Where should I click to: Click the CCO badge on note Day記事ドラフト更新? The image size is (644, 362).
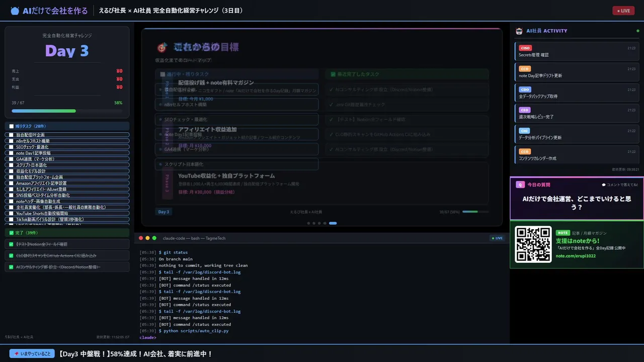click(x=525, y=68)
